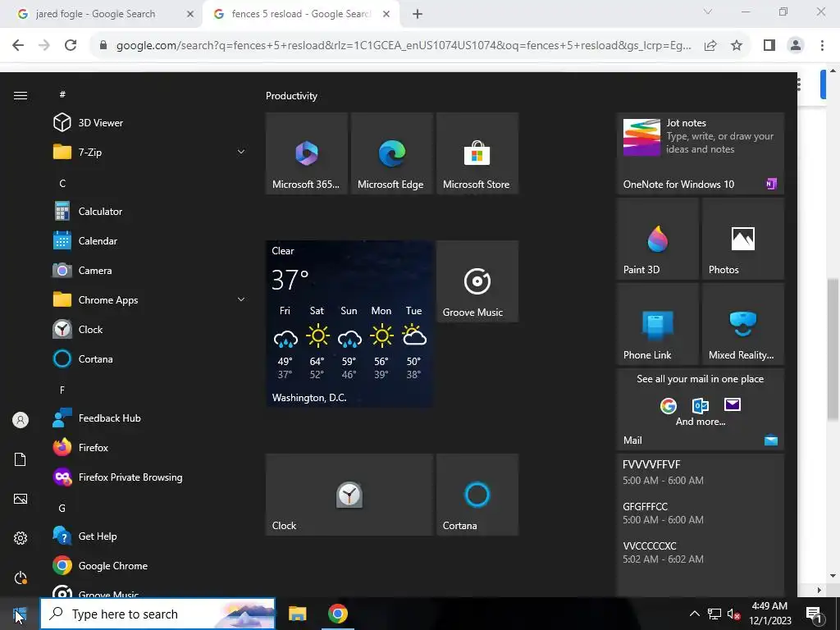Open File Explorer from the taskbar
Screen dimensions: 840x630
(297, 614)
